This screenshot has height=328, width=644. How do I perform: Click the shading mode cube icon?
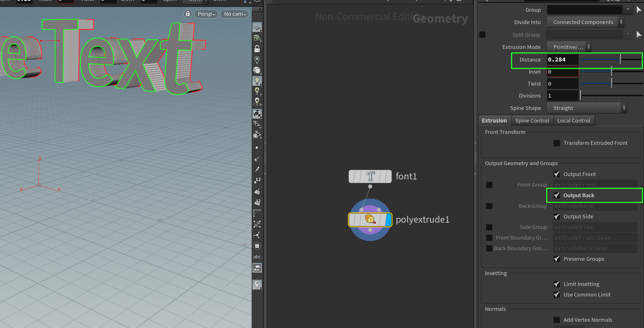coord(257,114)
